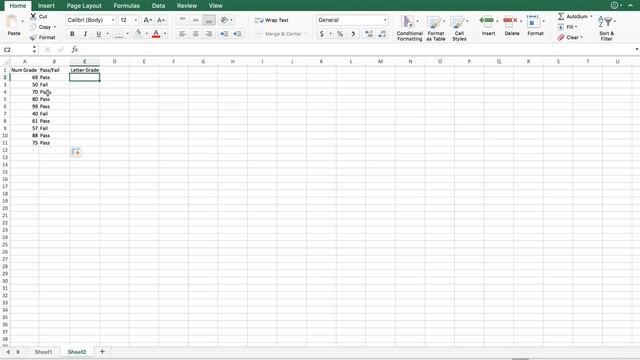Decrease the cell indent
Viewport: 640px width, 360px height.
point(224,34)
